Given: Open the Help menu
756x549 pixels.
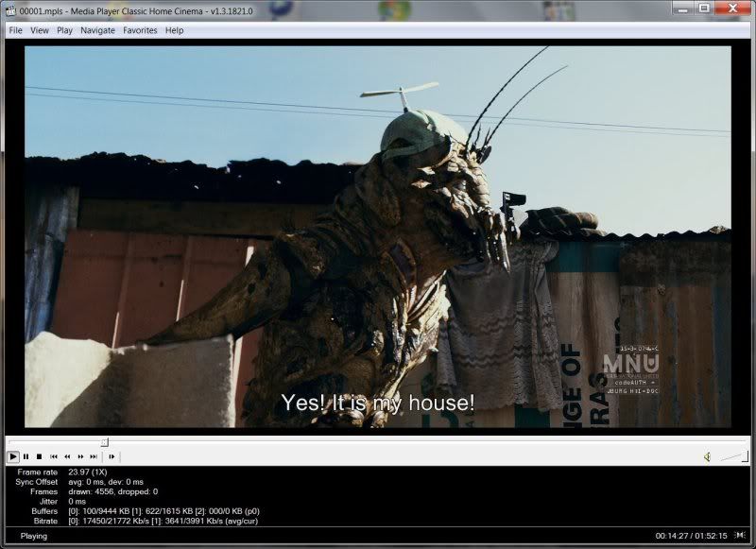Looking at the screenshot, I should pyautogui.click(x=175, y=30).
